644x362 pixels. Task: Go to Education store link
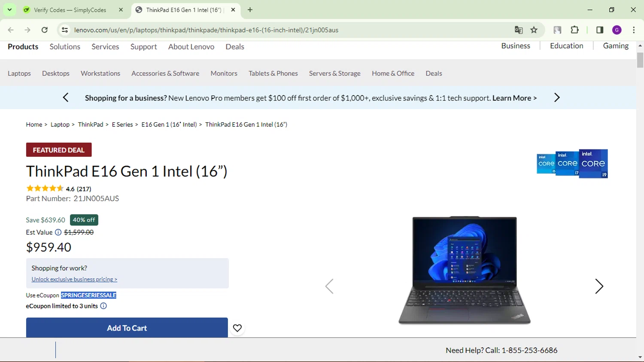[x=567, y=46]
